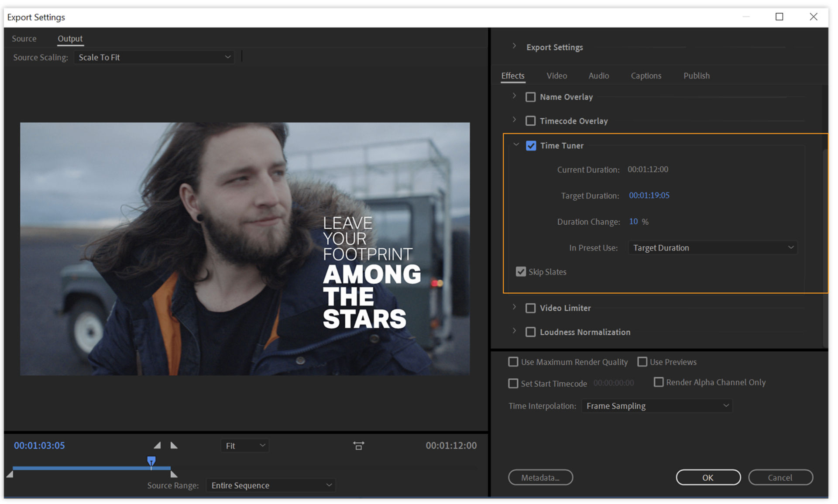This screenshot has width=838, height=504.
Task: Expand the Name Overlay chevron
Action: pos(514,96)
